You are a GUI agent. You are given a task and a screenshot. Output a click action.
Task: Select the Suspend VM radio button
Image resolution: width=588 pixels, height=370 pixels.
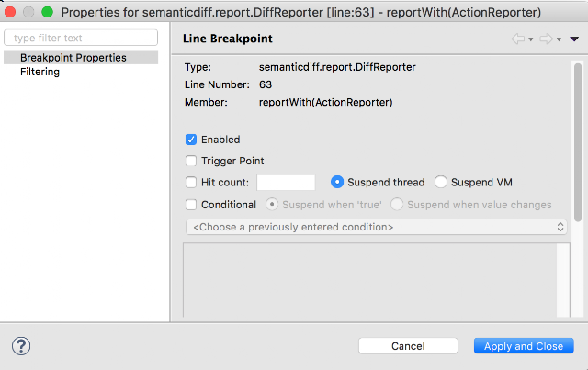pyautogui.click(x=441, y=182)
